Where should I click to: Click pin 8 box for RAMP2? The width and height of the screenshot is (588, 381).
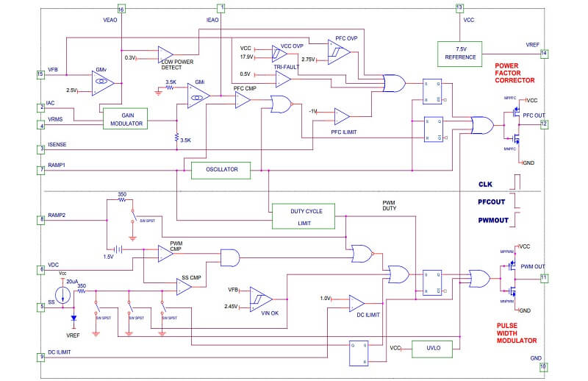click(x=41, y=220)
